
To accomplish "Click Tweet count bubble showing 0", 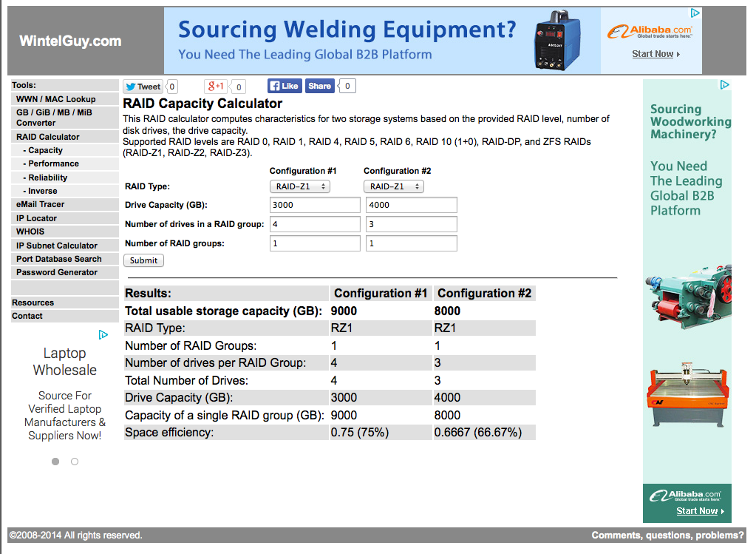I will [171, 87].
